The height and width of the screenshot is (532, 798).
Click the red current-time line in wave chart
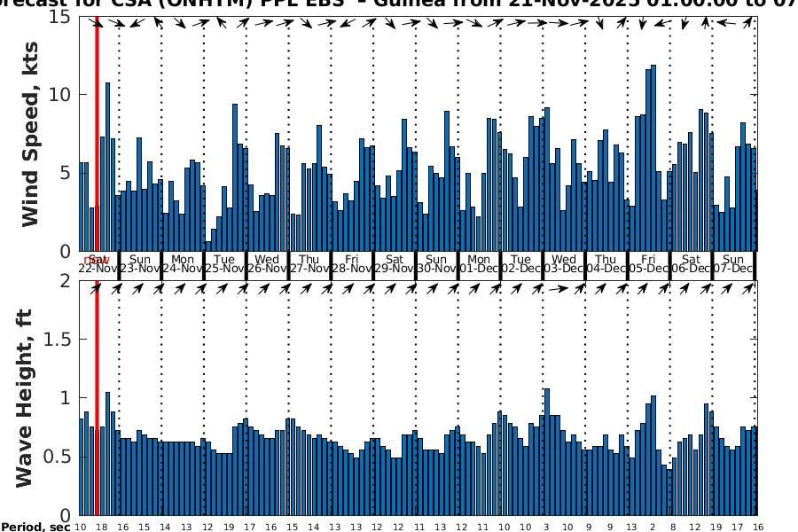(x=97, y=399)
